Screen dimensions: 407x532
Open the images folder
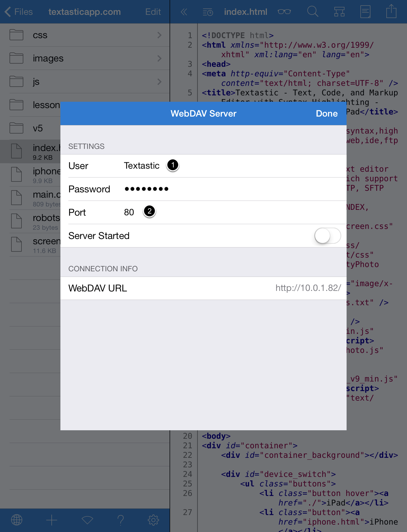[85, 58]
